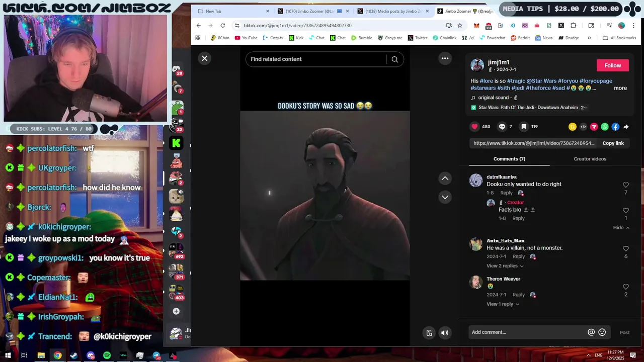Click the plus add-server icon in sidebar
644x362 pixels.
(x=176, y=311)
